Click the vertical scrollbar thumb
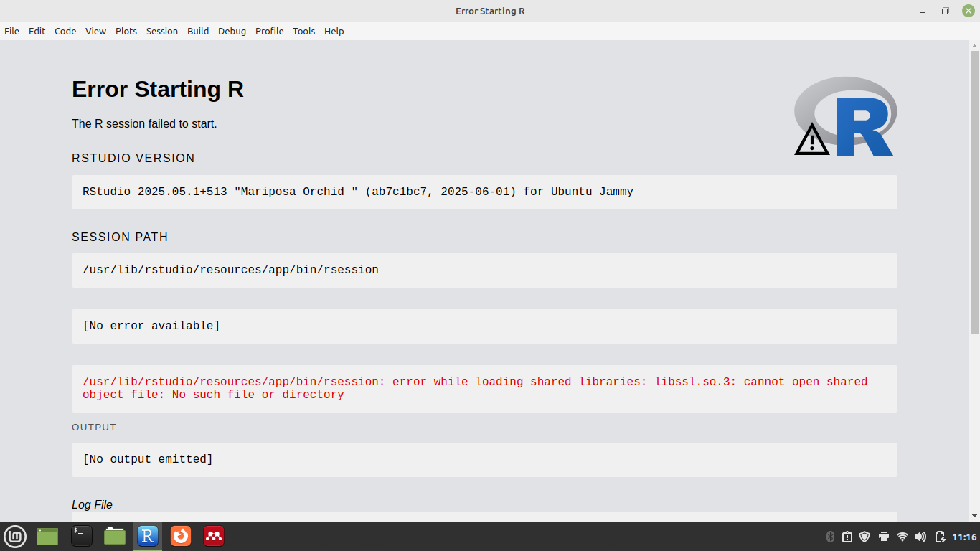 [974, 192]
